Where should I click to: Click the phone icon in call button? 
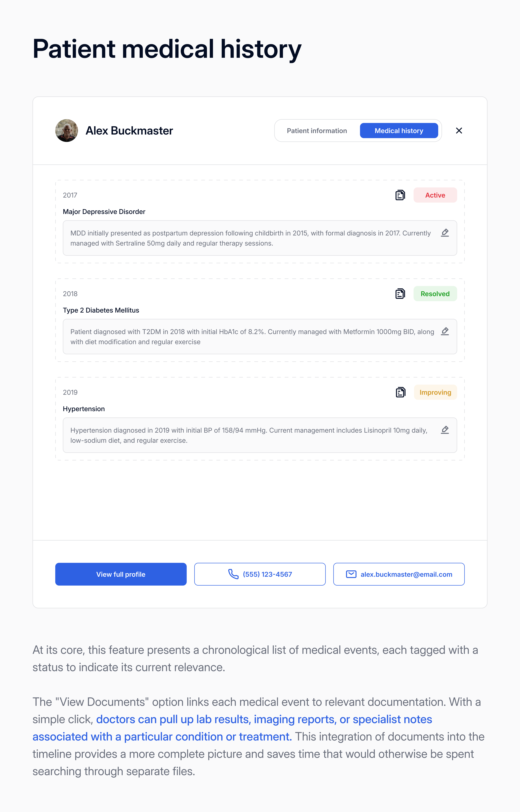point(233,574)
